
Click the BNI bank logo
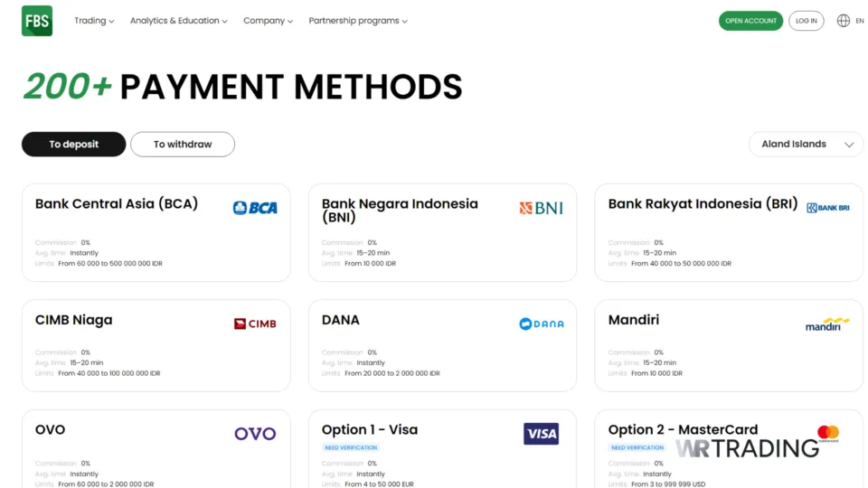tap(541, 208)
